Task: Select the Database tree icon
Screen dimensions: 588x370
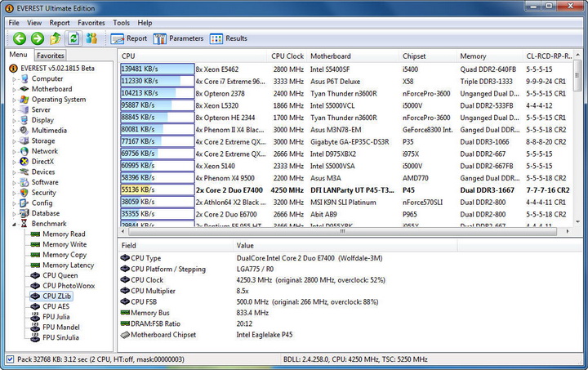Action: point(24,213)
